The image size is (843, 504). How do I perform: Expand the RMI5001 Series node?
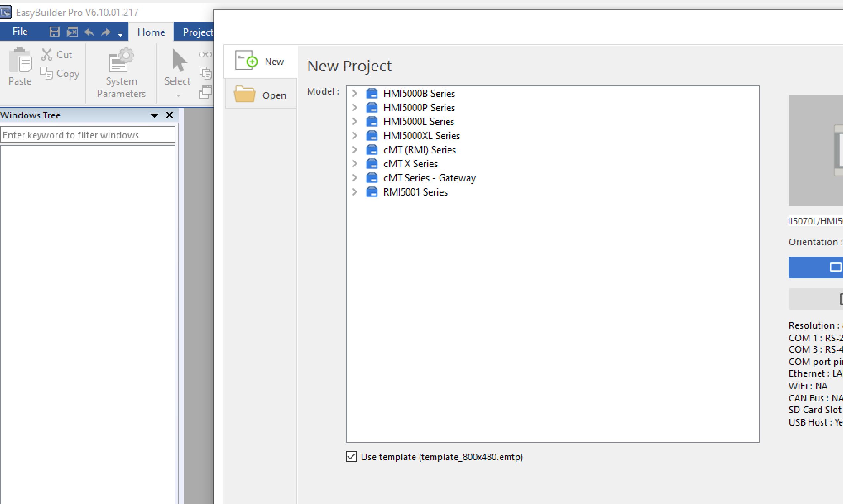pos(354,192)
